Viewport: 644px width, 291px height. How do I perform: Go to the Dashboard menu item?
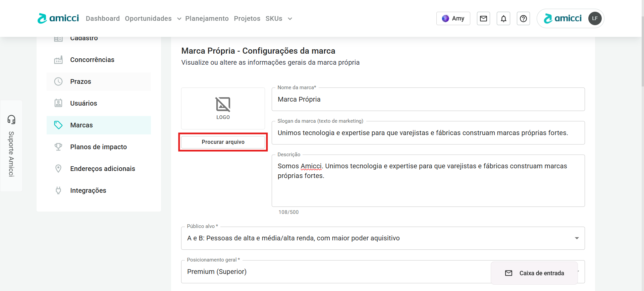(103, 18)
